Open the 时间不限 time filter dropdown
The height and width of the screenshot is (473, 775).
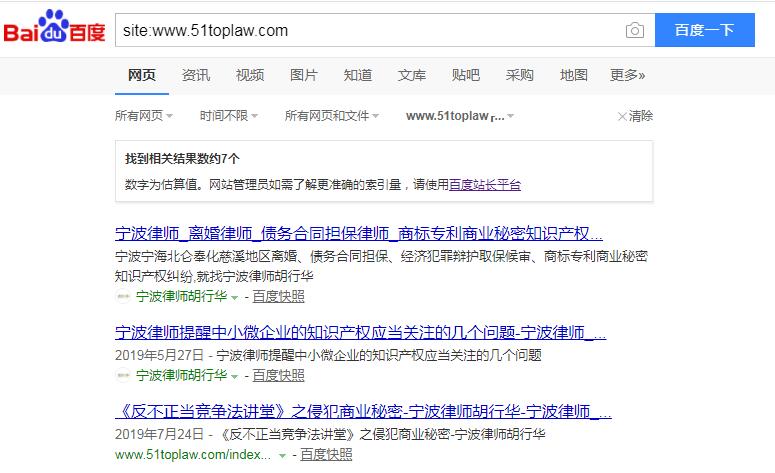tap(228, 116)
